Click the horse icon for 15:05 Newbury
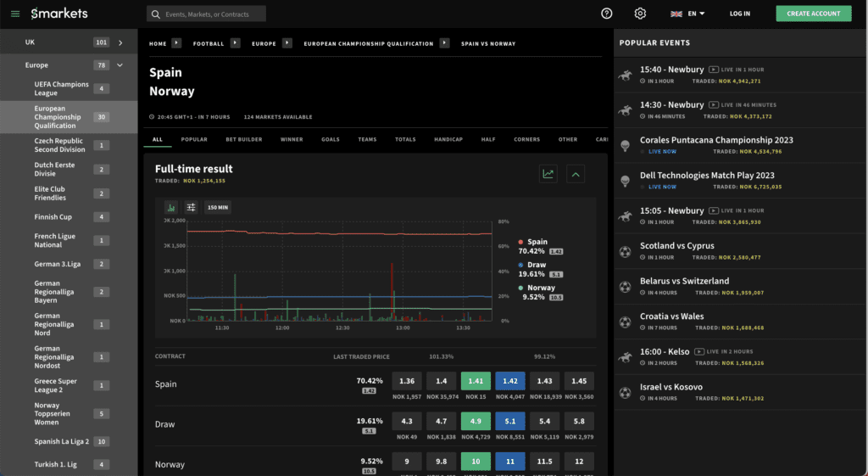Screen dimensions: 868x476 pos(626,216)
